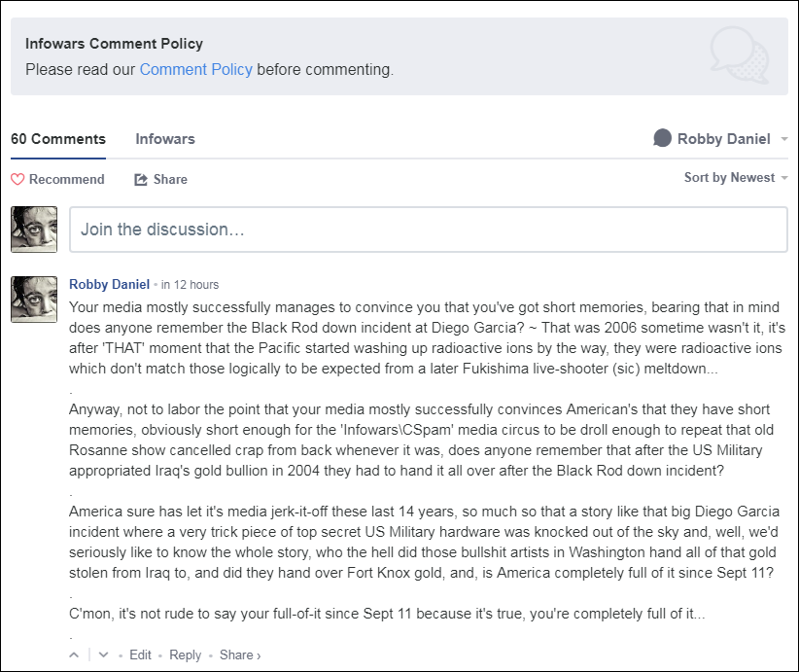The width and height of the screenshot is (799, 672).
Task: Reply to Robby Daniel's comment
Action: (x=185, y=654)
